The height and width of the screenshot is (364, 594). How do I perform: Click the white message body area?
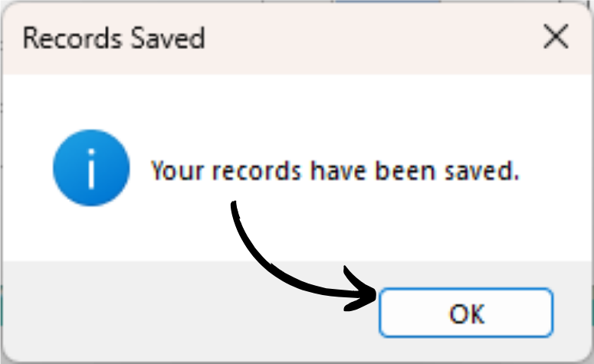297,167
